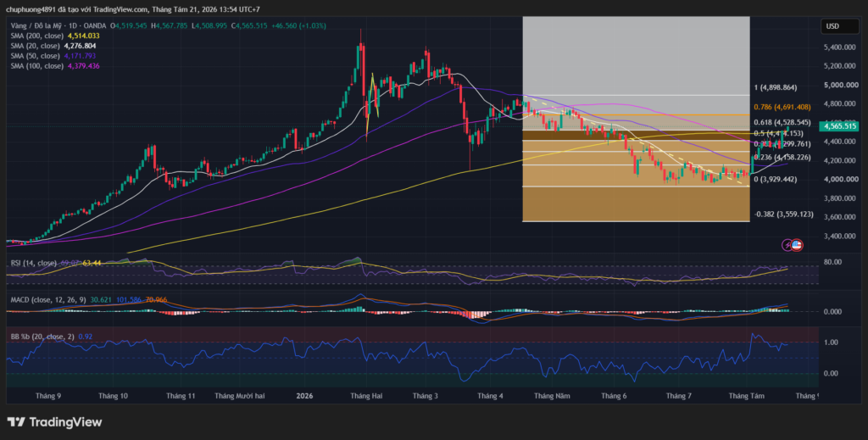Click the Tháng Tám time axis label
This screenshot has width=868, height=440.
point(746,396)
